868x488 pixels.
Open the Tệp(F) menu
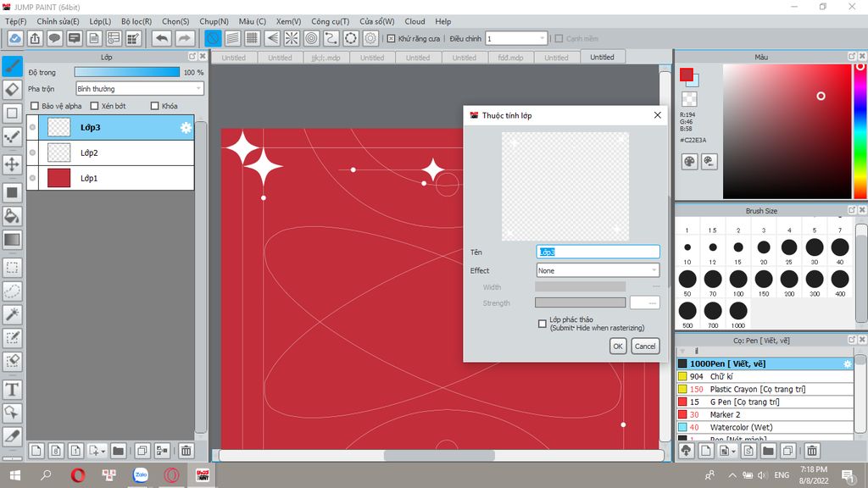click(x=15, y=21)
